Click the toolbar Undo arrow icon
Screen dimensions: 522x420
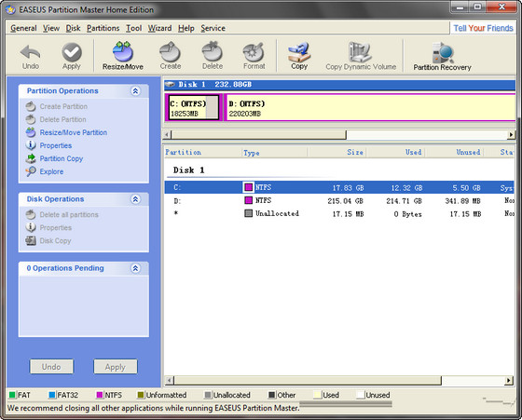click(30, 52)
